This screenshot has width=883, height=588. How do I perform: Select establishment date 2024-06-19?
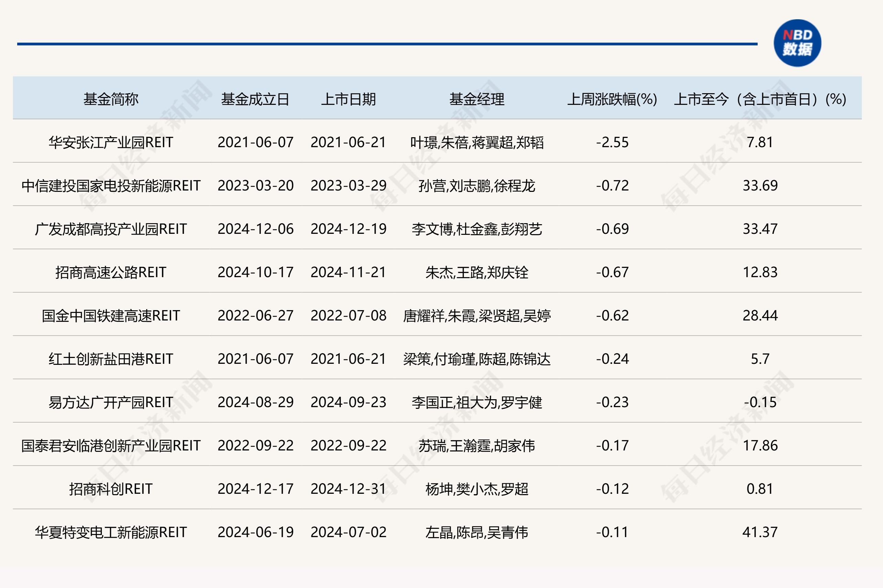tap(255, 532)
